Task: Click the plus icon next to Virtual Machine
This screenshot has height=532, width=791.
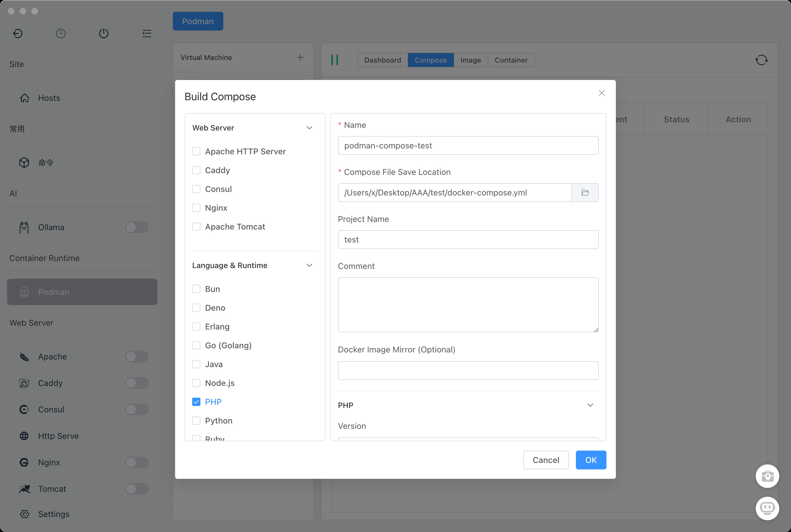Action: coord(300,57)
